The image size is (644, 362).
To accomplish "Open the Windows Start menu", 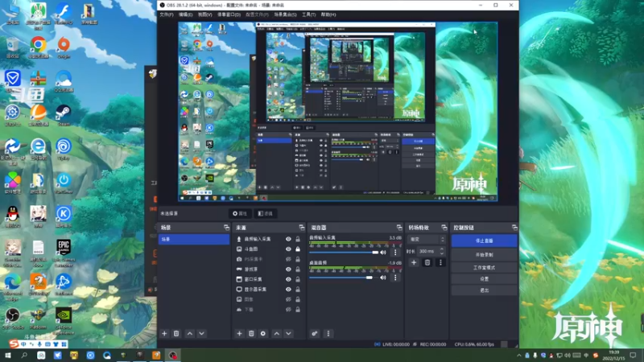I will click(7, 356).
